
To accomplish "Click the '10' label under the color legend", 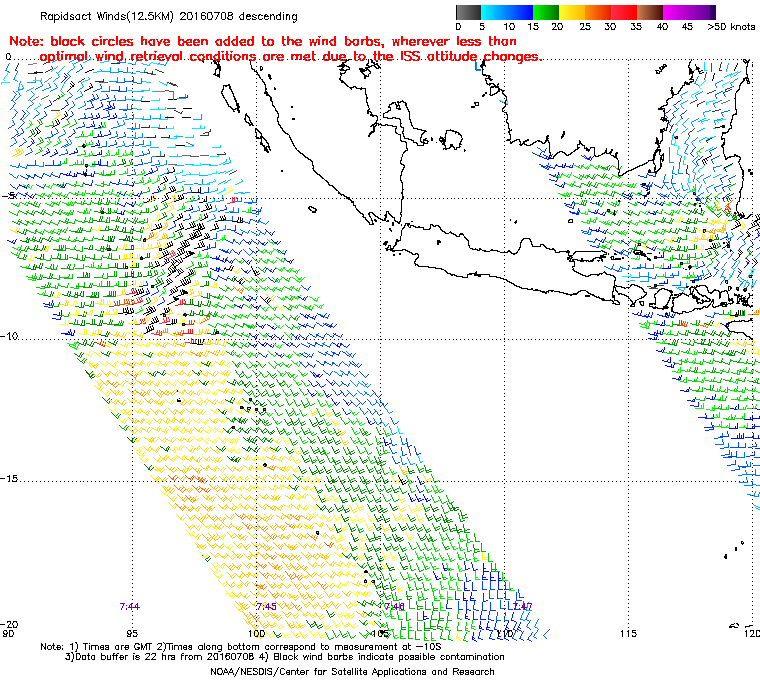I will tap(508, 27).
